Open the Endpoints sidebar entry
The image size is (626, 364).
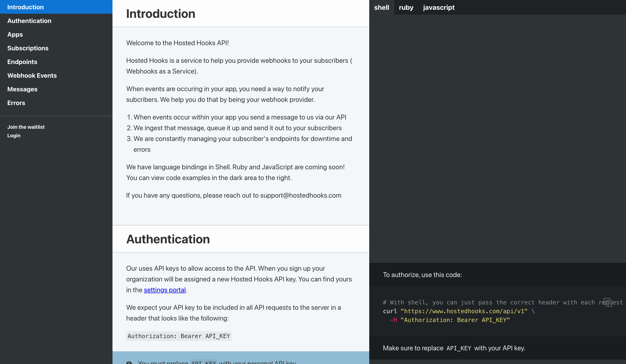click(56, 62)
